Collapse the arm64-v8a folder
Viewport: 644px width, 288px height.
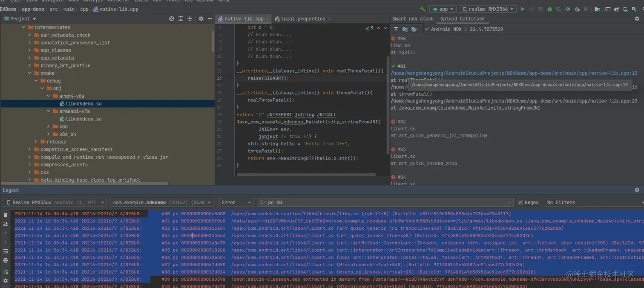pyautogui.click(x=49, y=96)
